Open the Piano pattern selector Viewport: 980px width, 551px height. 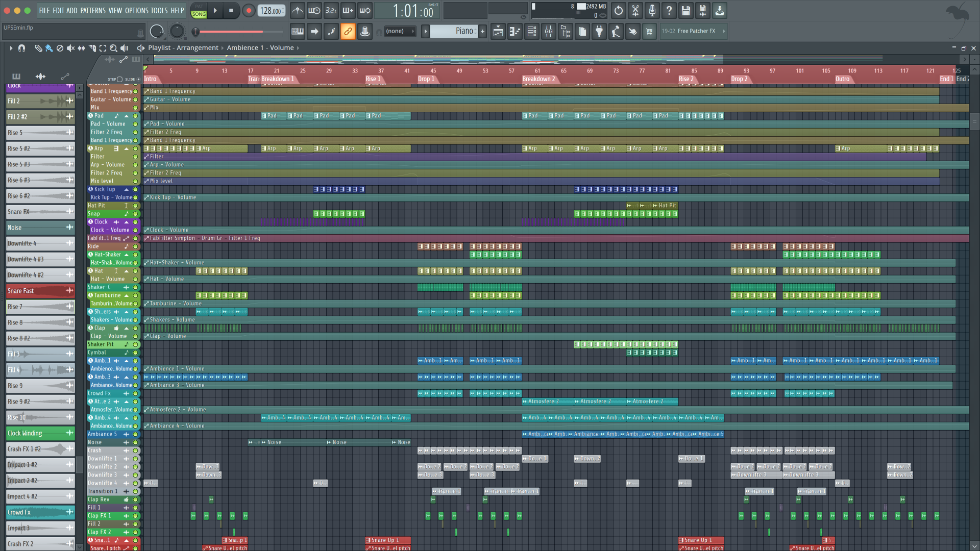[454, 31]
